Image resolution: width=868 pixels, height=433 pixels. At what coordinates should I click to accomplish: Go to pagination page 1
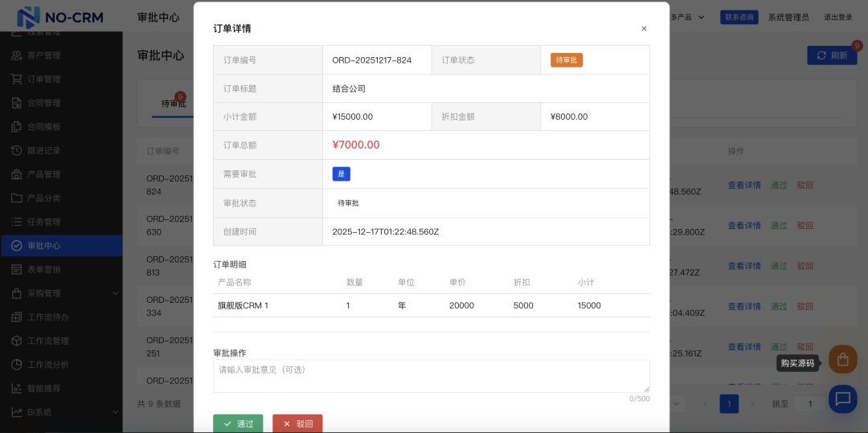pyautogui.click(x=729, y=404)
